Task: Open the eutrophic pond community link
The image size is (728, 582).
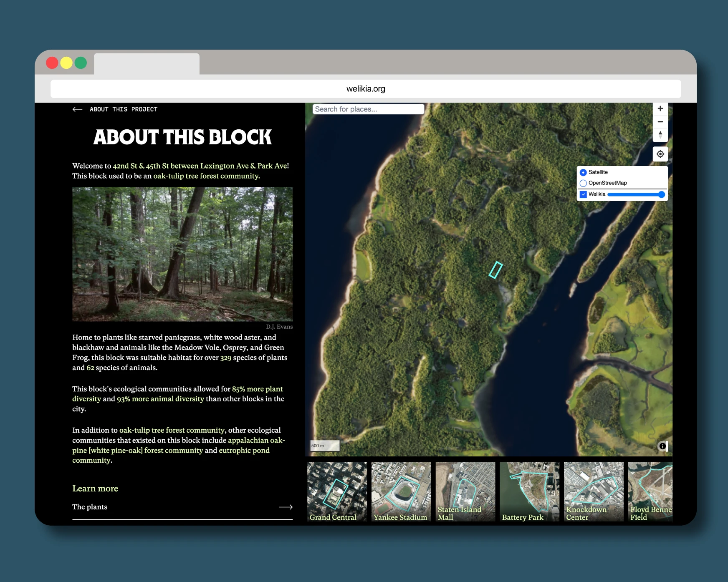Action: tap(244, 451)
